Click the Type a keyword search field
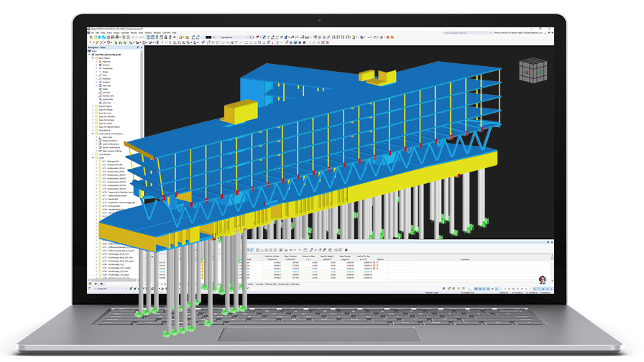 coord(466,33)
